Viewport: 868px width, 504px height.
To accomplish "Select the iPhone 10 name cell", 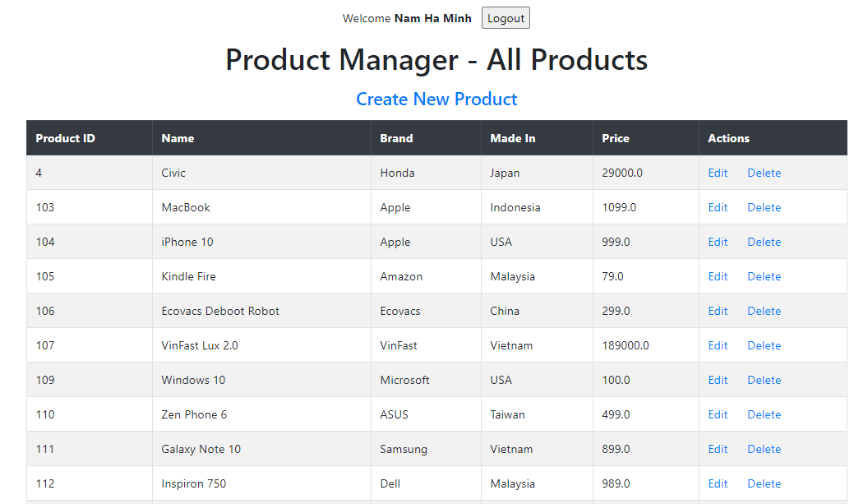I will [x=261, y=242].
